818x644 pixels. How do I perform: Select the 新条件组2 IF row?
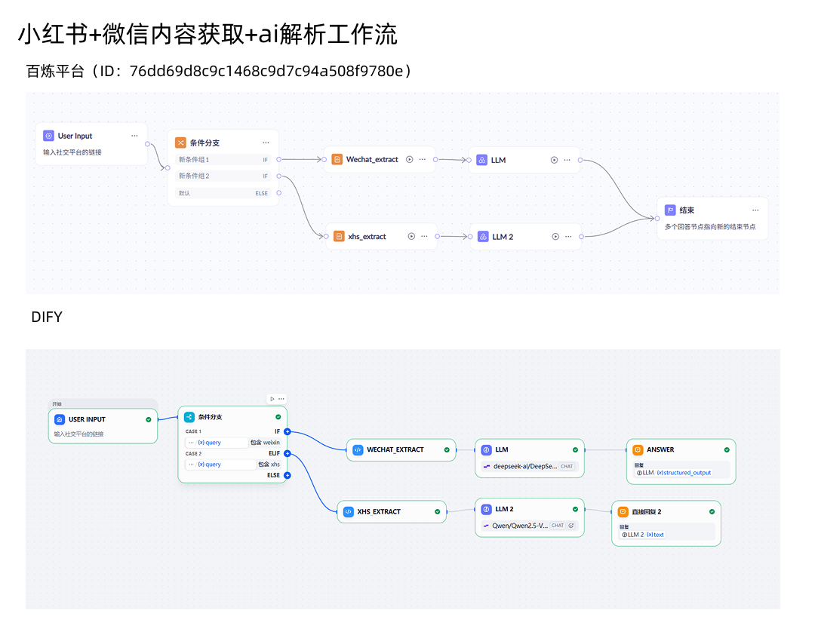tap(223, 176)
